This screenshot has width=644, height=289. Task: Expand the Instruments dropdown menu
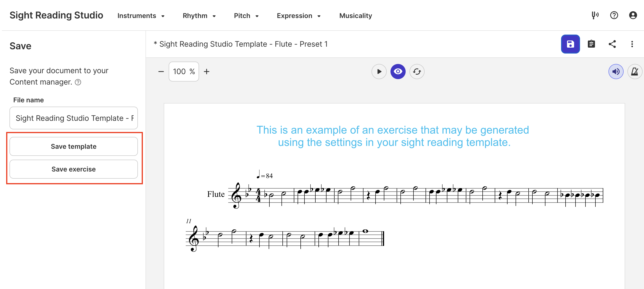click(141, 16)
